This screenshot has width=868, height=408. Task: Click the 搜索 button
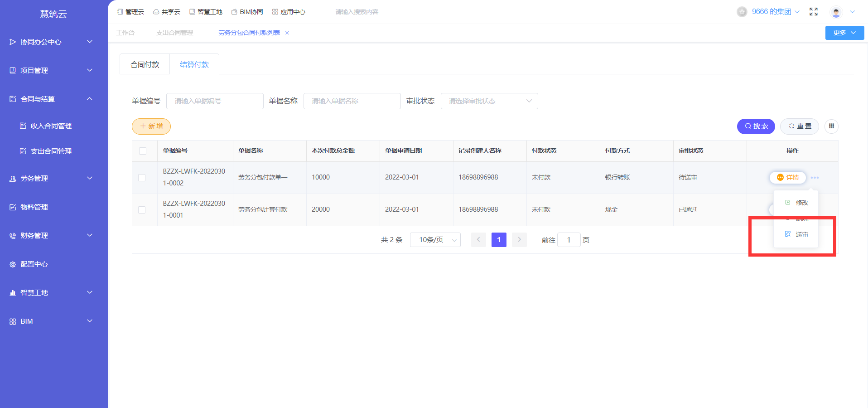pyautogui.click(x=756, y=126)
